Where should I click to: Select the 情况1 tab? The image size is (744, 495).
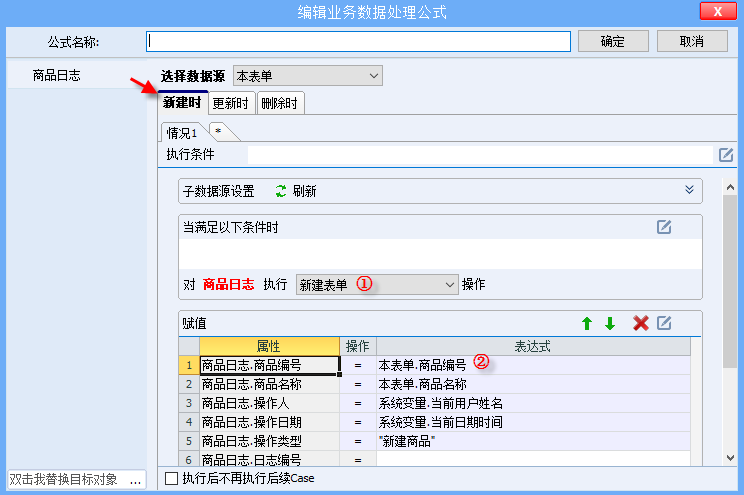click(182, 133)
